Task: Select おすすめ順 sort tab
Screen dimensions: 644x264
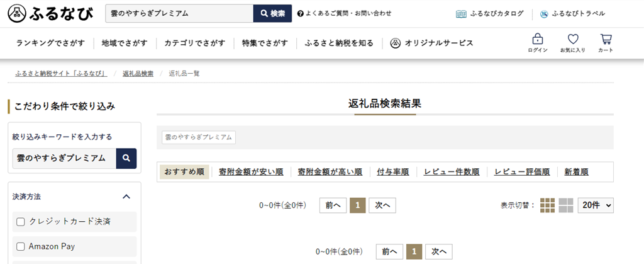Action: (184, 172)
